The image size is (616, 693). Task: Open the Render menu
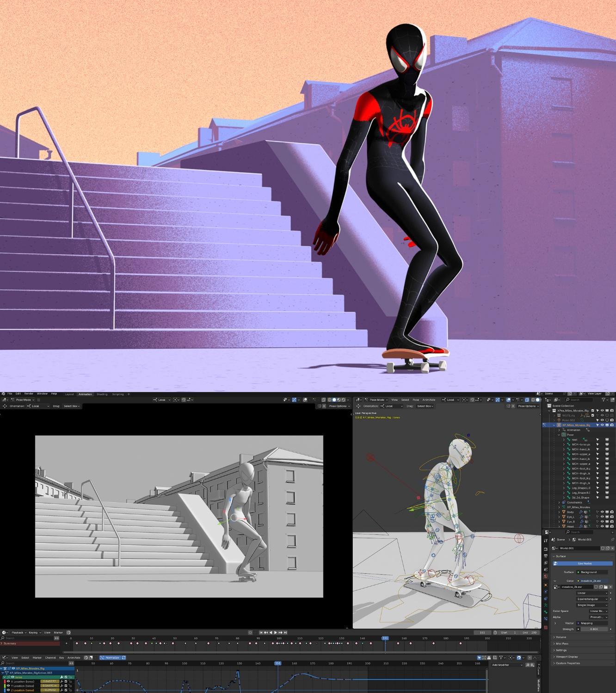(x=29, y=394)
